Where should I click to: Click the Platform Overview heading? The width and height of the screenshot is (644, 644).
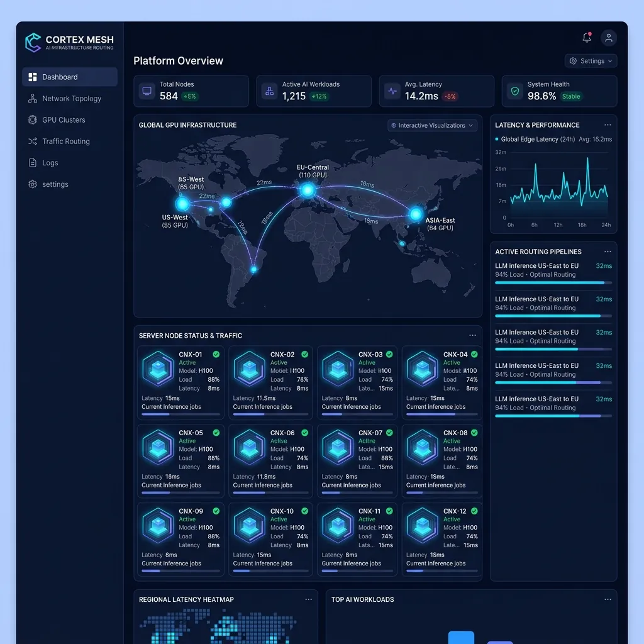[x=178, y=61]
